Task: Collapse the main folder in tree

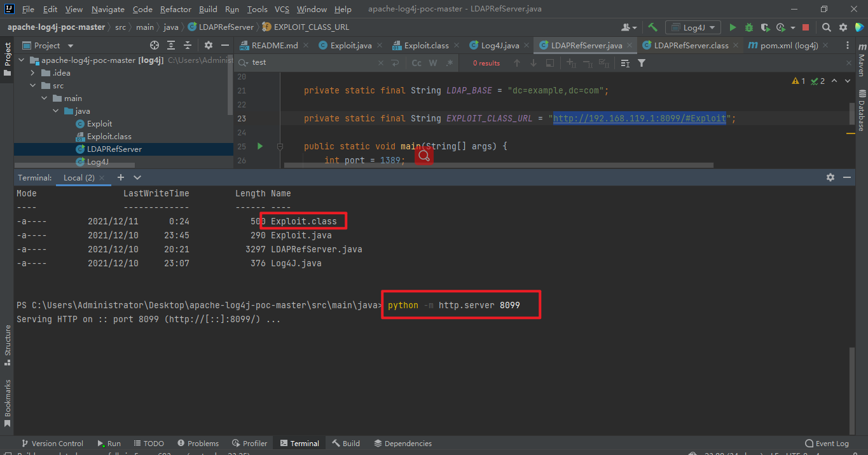Action: (45, 98)
